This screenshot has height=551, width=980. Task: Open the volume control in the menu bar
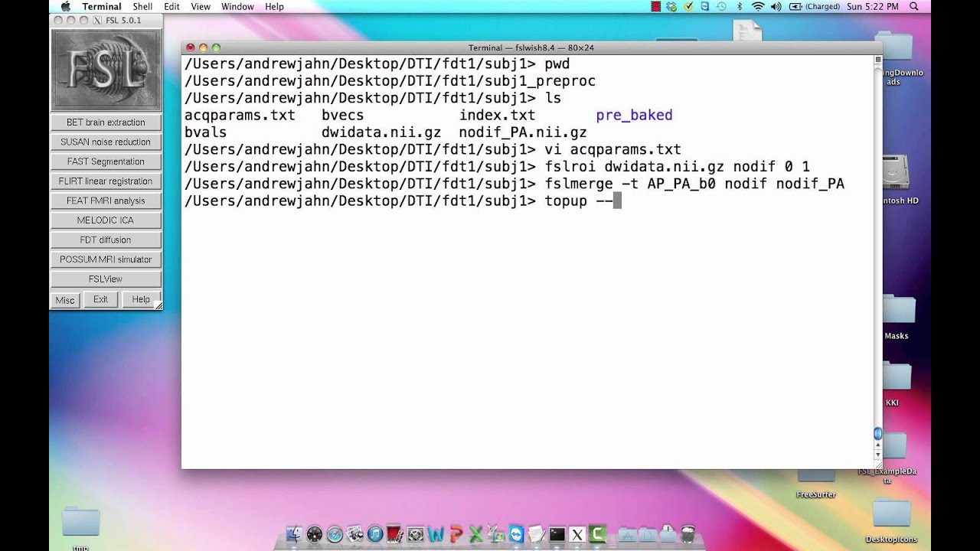tap(776, 6)
